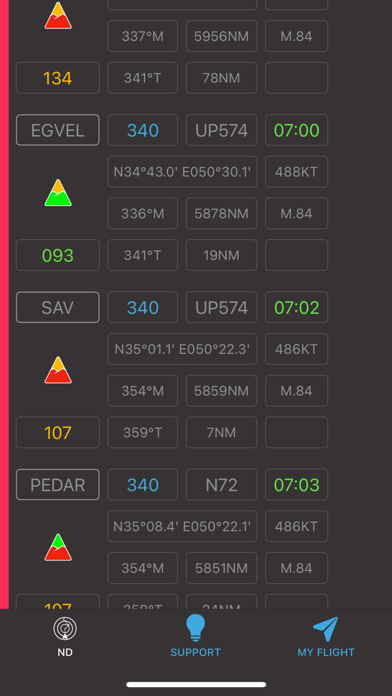The image size is (392, 696).
Task: Open the ND navigation display tab
Action: click(x=65, y=637)
